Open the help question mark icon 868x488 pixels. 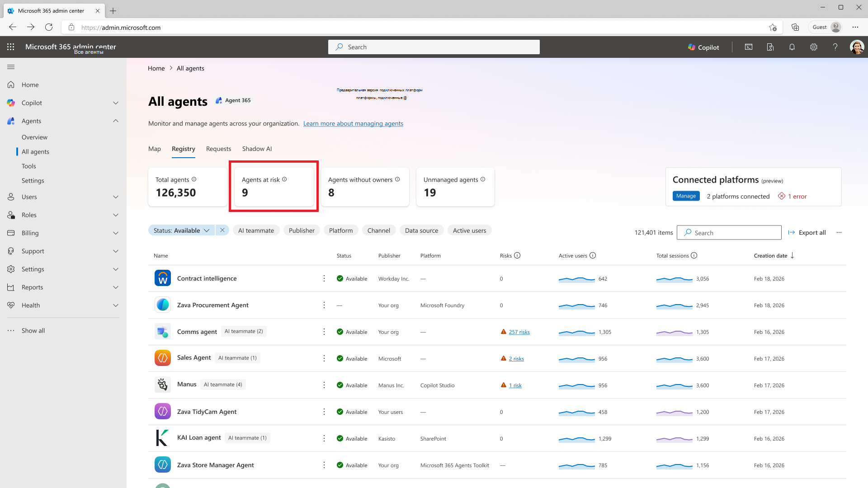[x=835, y=47]
